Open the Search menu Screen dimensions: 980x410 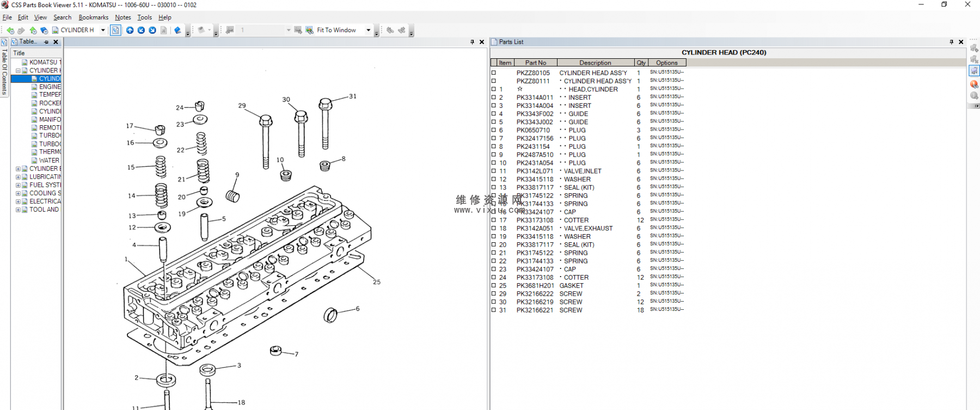(62, 17)
